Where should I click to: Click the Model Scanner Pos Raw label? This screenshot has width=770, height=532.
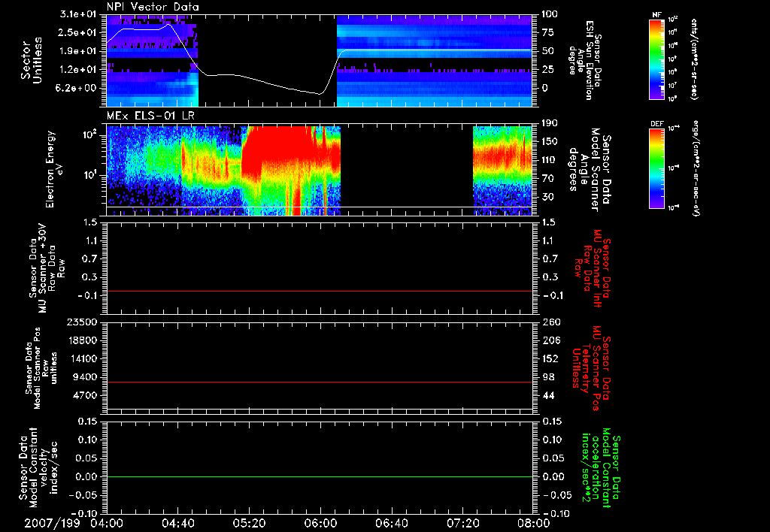tap(42, 368)
